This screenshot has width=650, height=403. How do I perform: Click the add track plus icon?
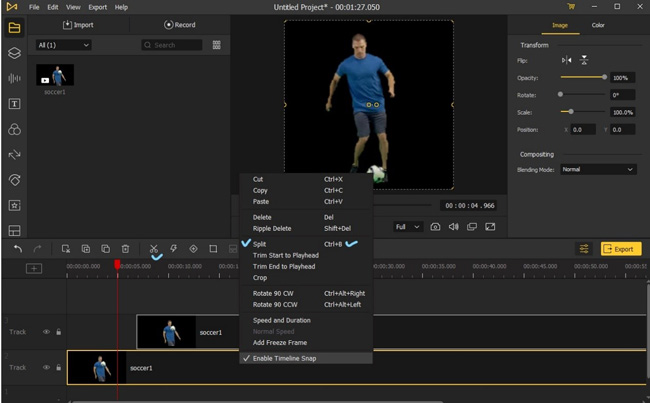[34, 269]
